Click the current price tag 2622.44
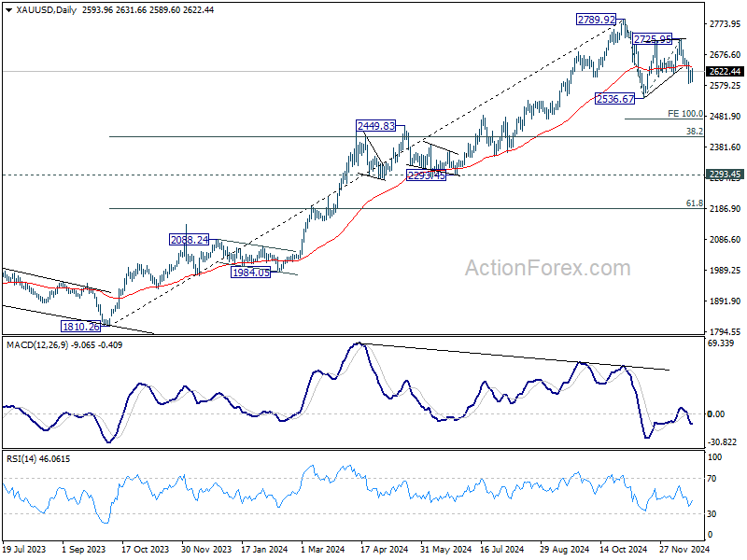Image resolution: width=747 pixels, height=560 pixels. pos(725,72)
